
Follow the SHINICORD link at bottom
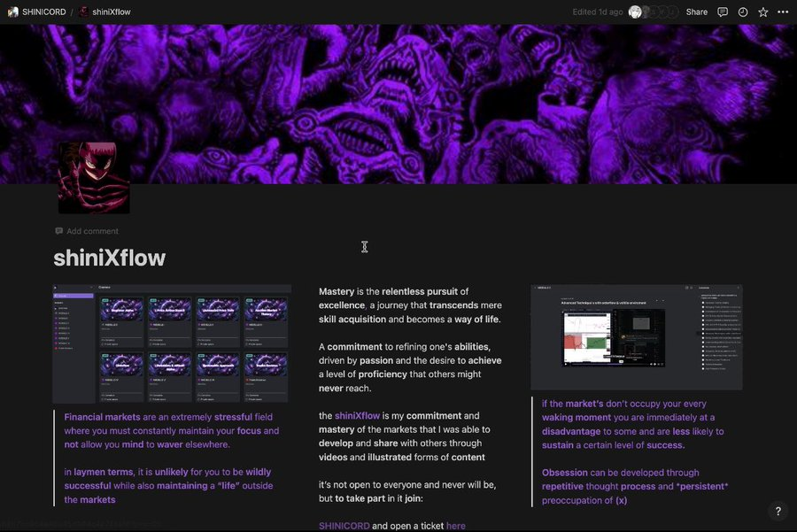pos(344,526)
